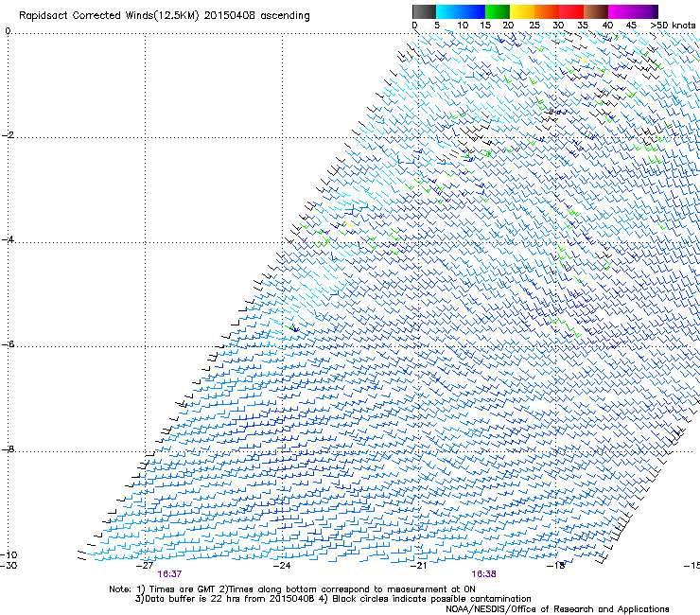Click the '-4' latitude axis label

(x=8, y=239)
